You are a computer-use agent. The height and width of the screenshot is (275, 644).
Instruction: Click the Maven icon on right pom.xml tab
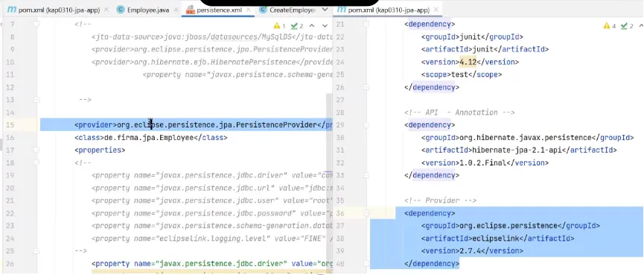342,10
